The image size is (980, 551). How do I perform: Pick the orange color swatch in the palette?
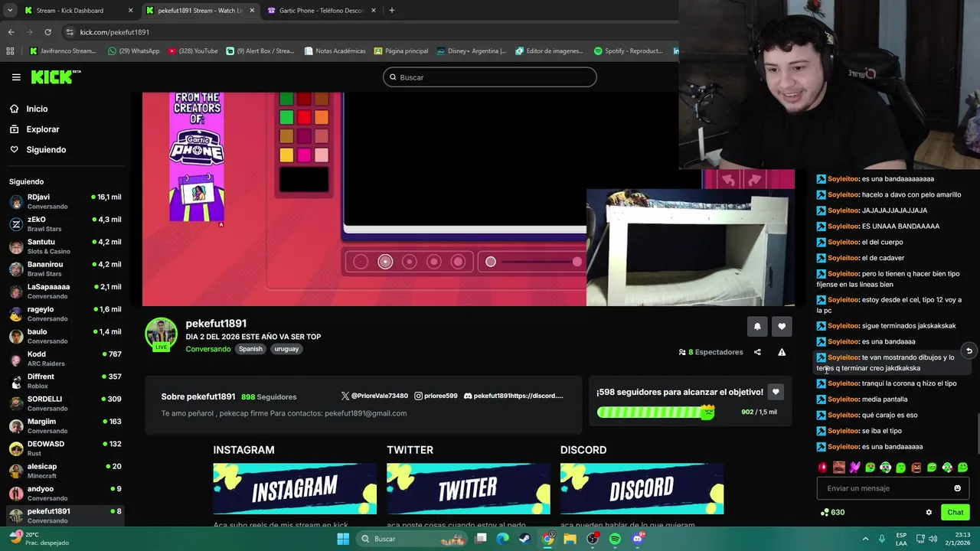(322, 117)
